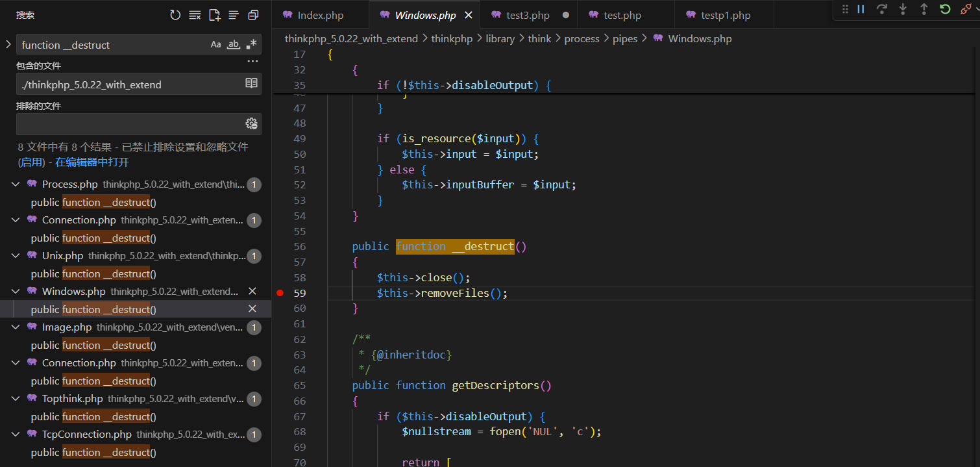This screenshot has height=467, width=980.
Task: Pause the debugger
Action: click(x=861, y=9)
